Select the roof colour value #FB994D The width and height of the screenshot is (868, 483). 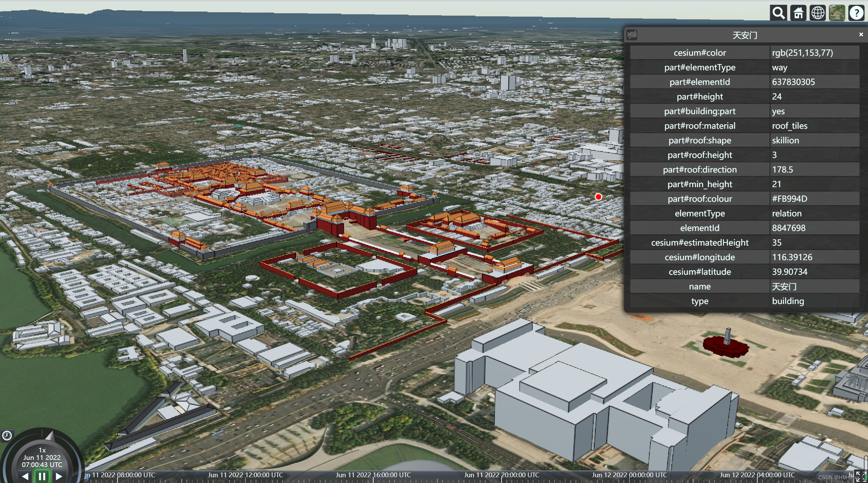(x=790, y=199)
